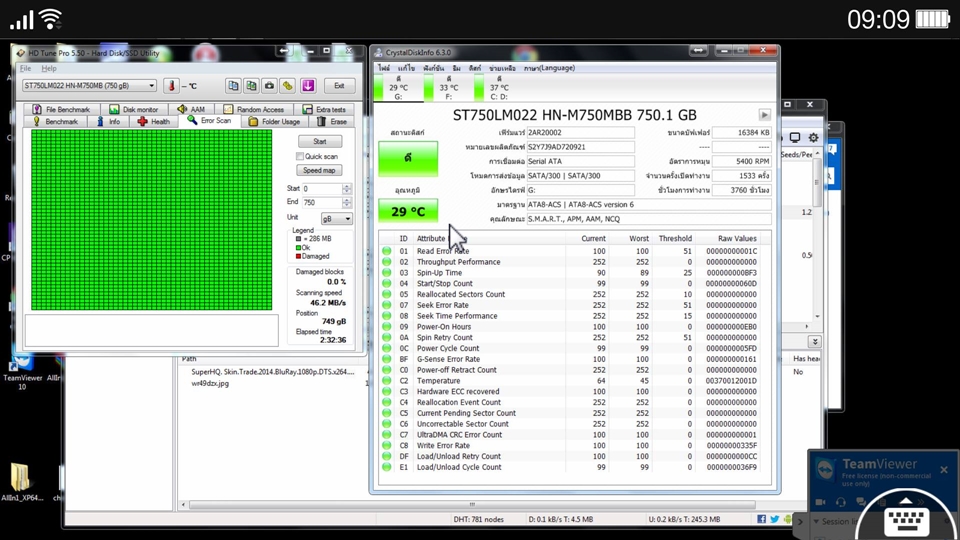Click the chat bubble icon in TeamViewer panel
The height and width of the screenshot is (540, 960).
click(861, 502)
